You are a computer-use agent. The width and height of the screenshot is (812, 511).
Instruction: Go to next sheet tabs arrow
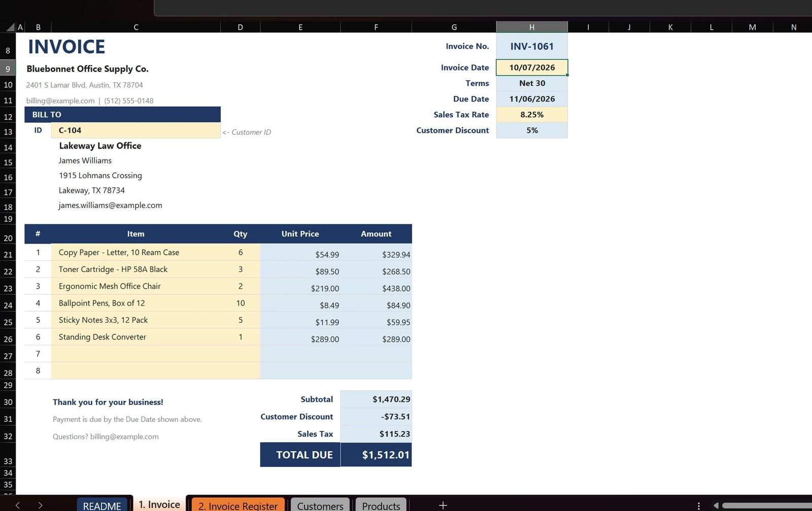point(40,505)
